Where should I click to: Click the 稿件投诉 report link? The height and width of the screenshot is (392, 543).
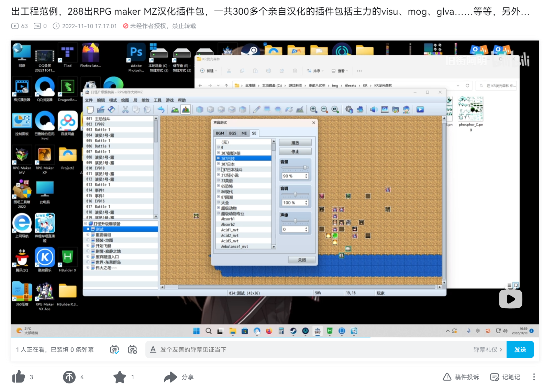tap(461, 377)
